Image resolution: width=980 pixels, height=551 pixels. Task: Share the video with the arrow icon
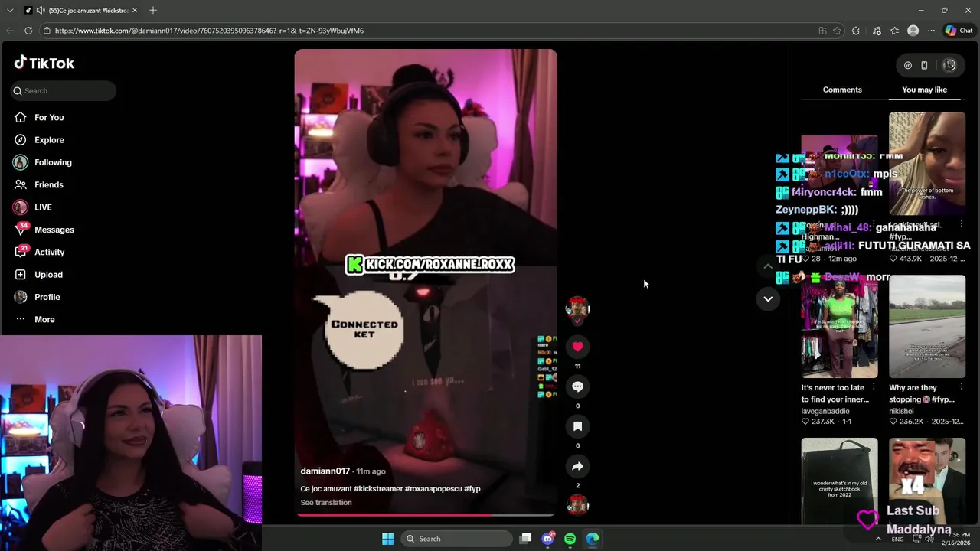tap(577, 466)
